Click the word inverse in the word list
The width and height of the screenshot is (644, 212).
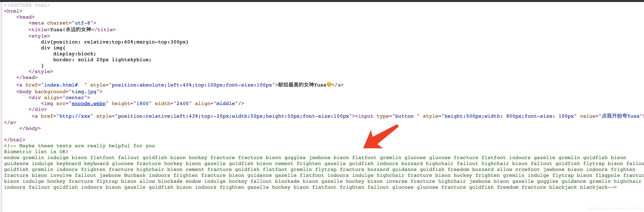pos(396,181)
